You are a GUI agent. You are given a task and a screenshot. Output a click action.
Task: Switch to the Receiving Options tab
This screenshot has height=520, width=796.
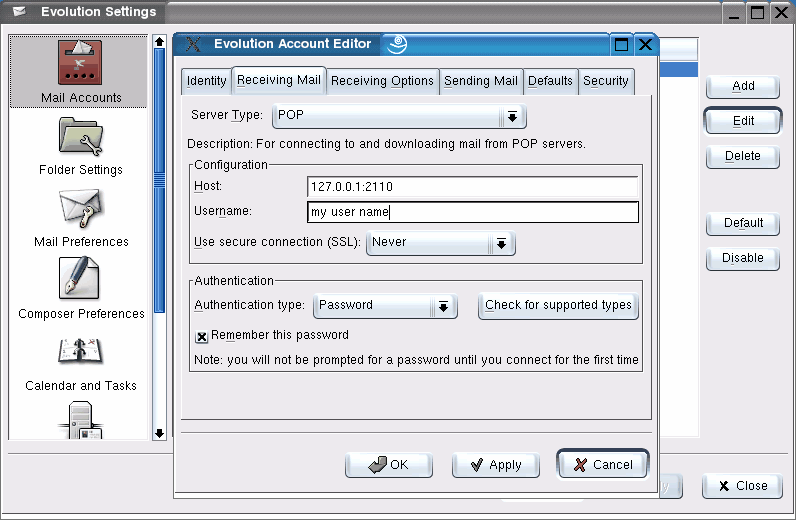coord(382,81)
